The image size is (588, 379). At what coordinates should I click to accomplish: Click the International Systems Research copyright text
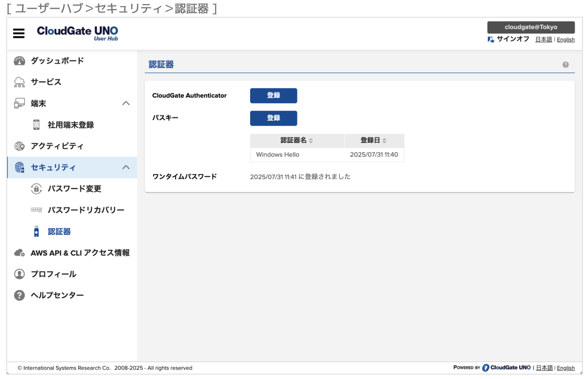tap(105, 368)
